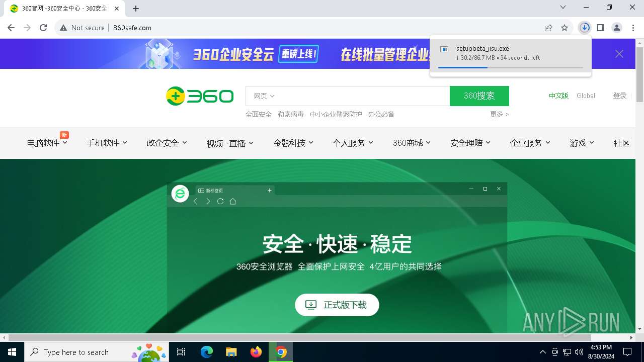Click the 360 logo
The width and height of the screenshot is (644, 362).
[200, 96]
